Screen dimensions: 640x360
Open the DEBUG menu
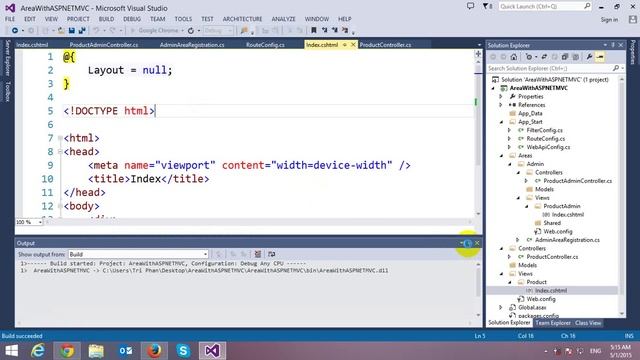(132, 19)
